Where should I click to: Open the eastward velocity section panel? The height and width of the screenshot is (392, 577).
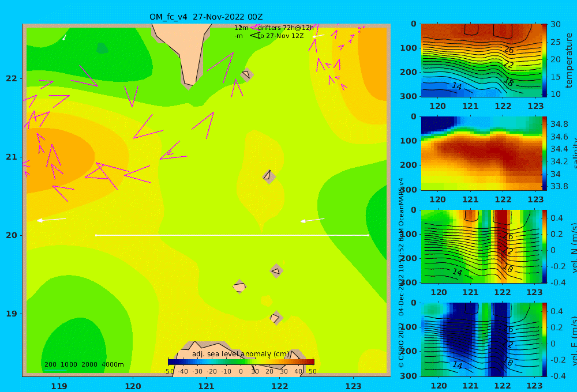point(481,340)
